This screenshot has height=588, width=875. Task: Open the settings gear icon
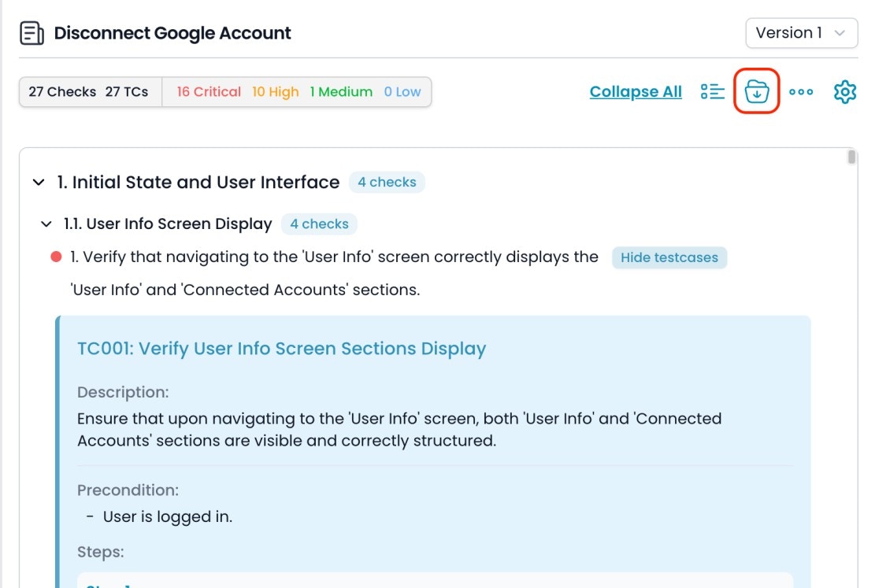click(844, 92)
